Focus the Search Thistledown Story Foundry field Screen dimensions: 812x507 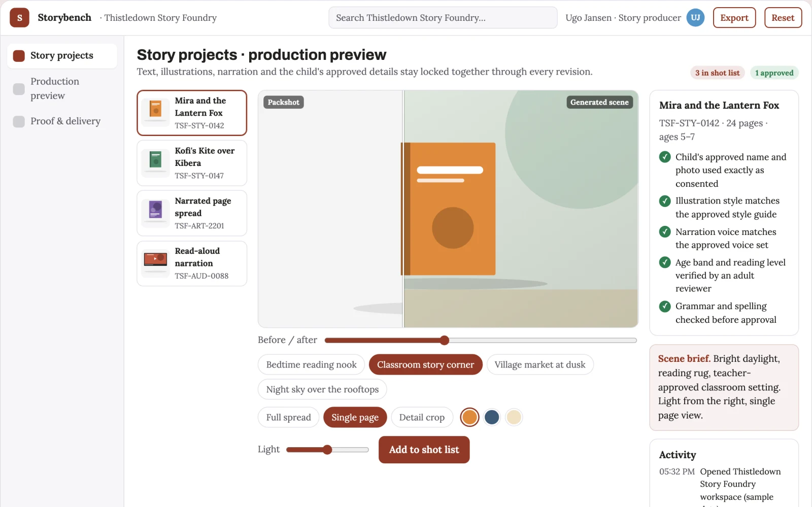point(443,18)
